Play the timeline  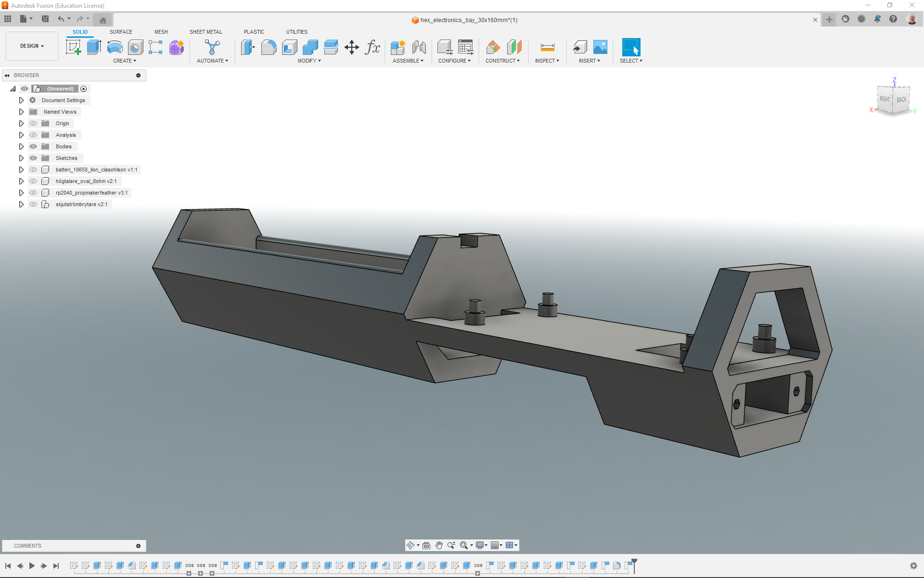32,565
